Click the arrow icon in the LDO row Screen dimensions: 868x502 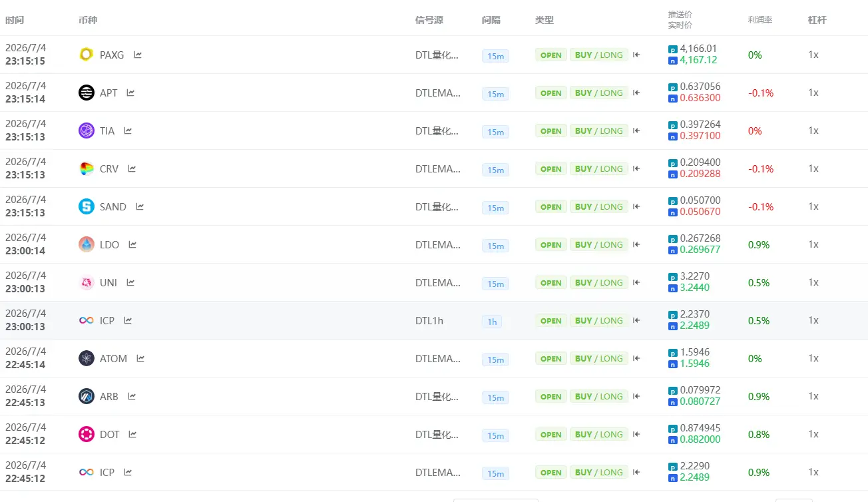(636, 245)
